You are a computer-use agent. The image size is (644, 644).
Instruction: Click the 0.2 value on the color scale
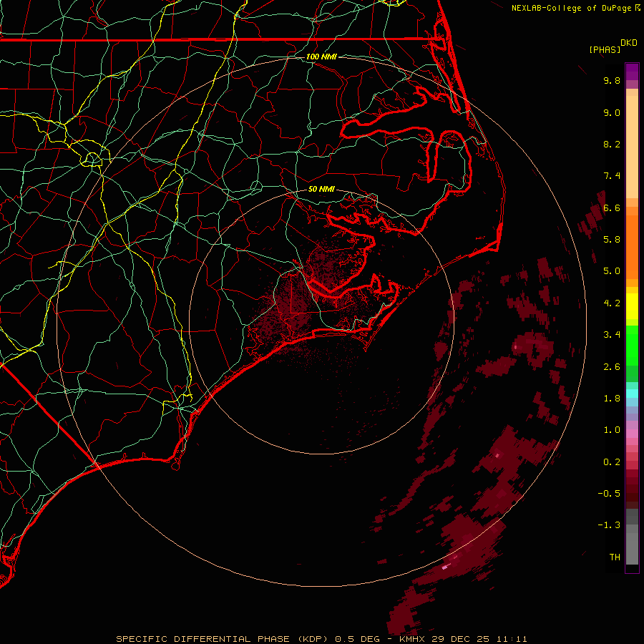pos(612,462)
